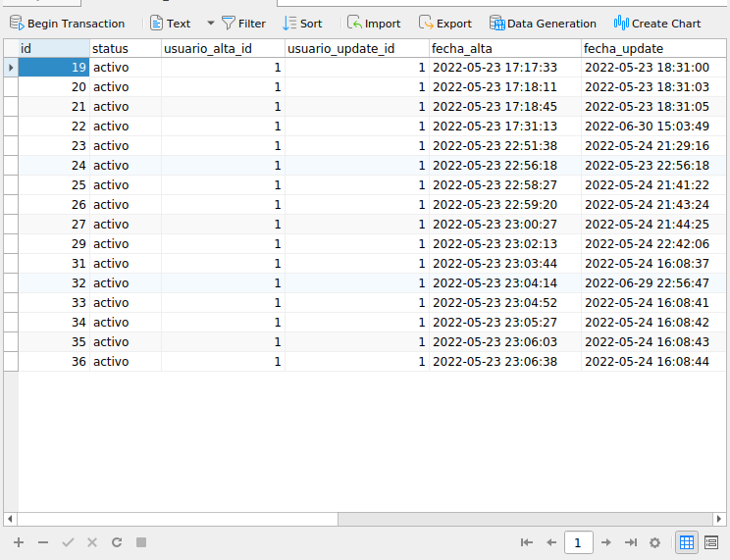Click the horizontal scrollbar right arrow
Image resolution: width=730 pixels, height=560 pixels.
722,519
